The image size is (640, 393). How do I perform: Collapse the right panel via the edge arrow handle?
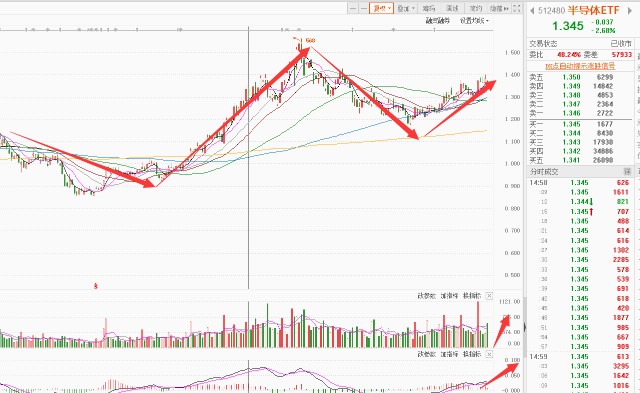(524, 326)
